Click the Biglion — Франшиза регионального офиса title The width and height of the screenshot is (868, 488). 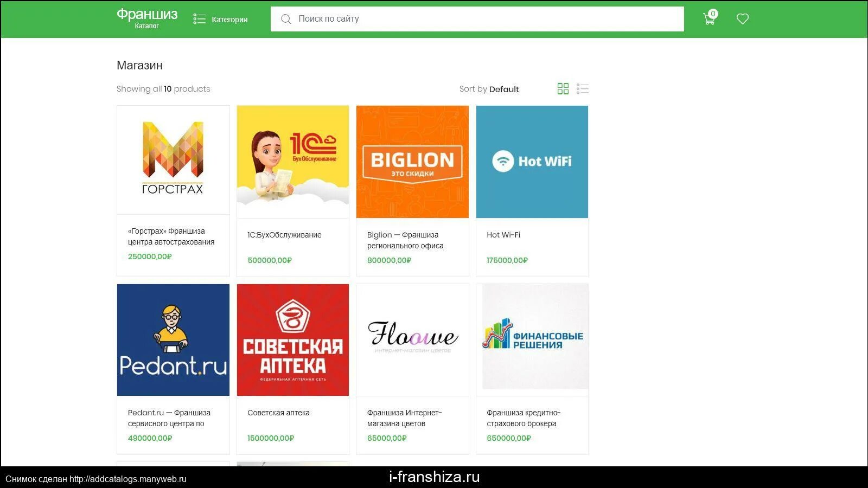tap(405, 240)
